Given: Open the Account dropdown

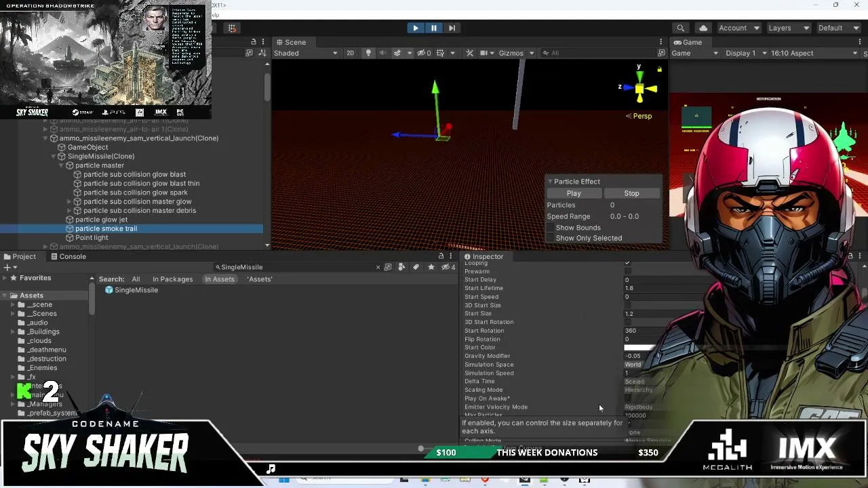Looking at the screenshot, I should click(x=738, y=28).
